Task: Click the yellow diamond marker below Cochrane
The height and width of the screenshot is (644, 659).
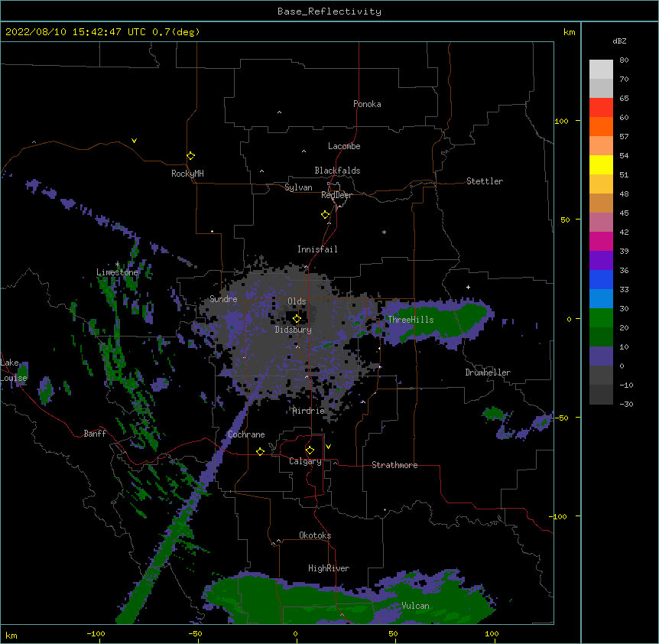Action: (x=260, y=451)
